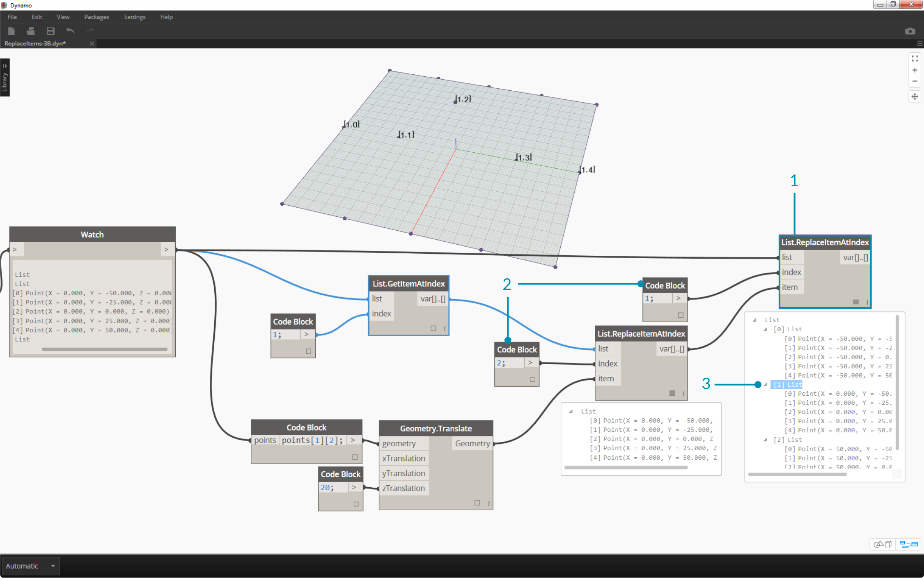Toggle preview square on Code Block 2
924x578 pixels.
pos(532,379)
